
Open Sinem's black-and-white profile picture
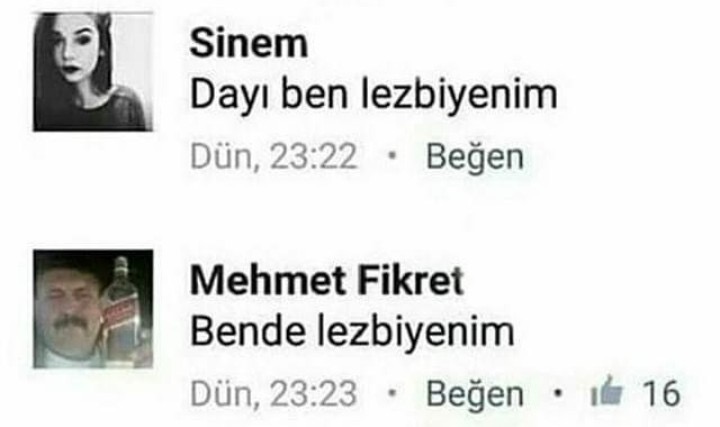(93, 72)
